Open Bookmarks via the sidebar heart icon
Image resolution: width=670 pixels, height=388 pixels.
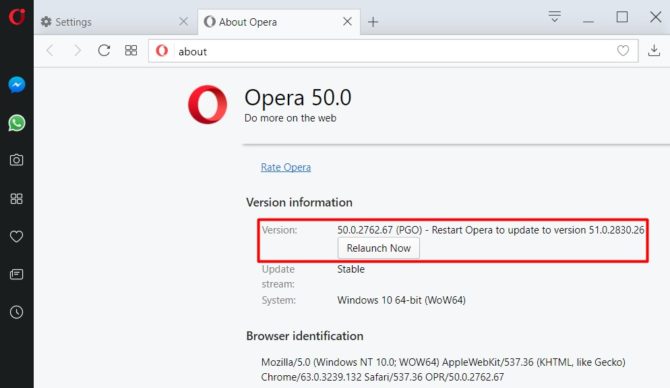click(17, 236)
